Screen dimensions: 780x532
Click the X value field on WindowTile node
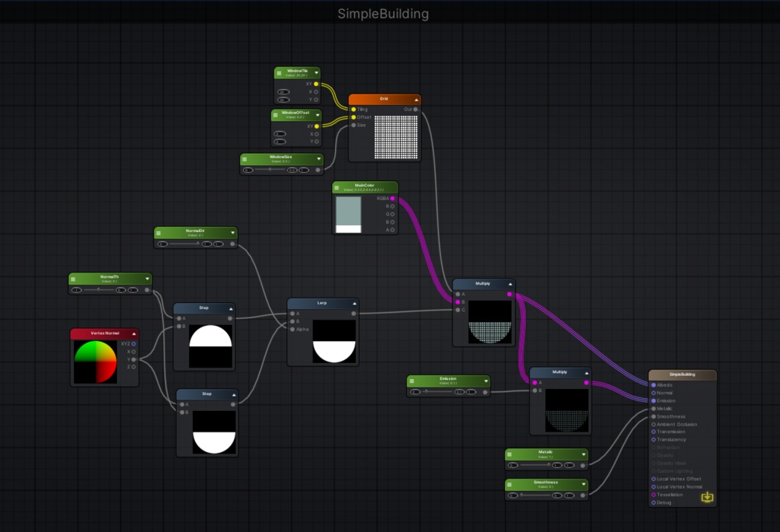(284, 91)
